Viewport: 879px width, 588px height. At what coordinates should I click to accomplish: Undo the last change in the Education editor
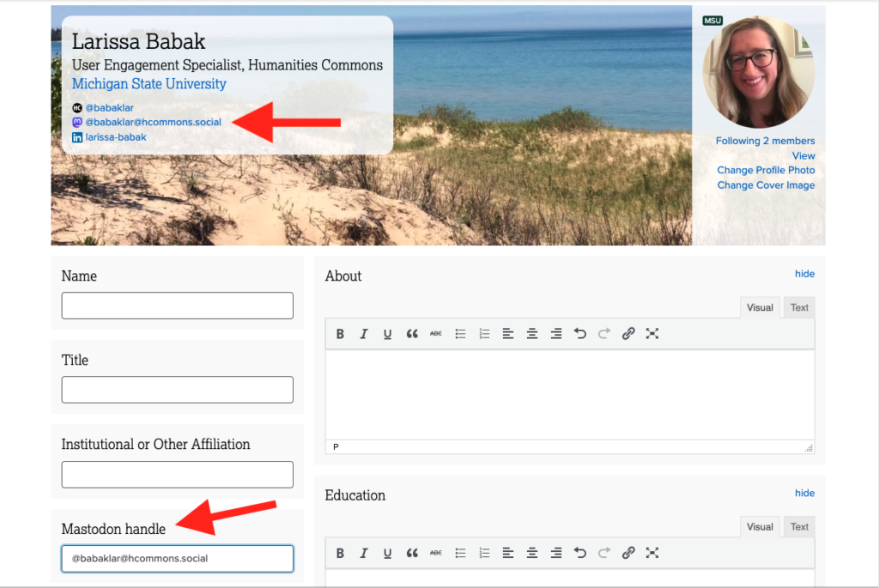579,553
